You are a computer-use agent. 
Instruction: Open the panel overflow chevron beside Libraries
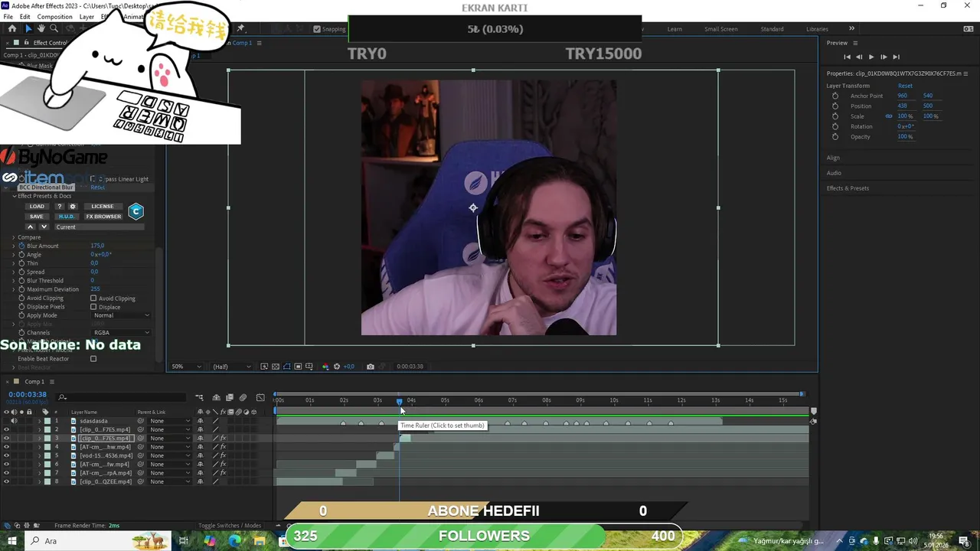[x=851, y=29]
